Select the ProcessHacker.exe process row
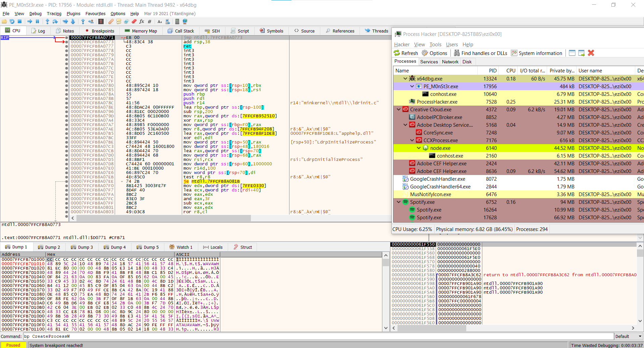The width and height of the screenshot is (644, 348). pyautogui.click(x=518, y=102)
